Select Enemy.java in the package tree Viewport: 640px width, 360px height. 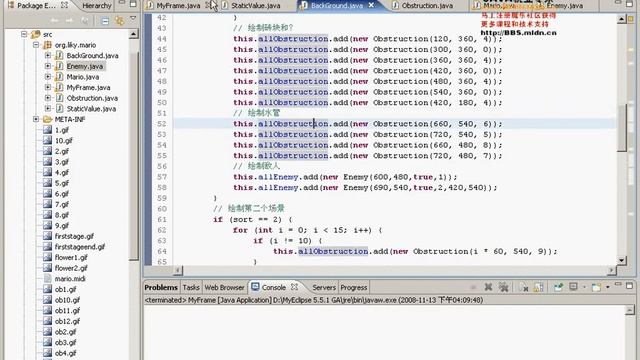pos(85,66)
